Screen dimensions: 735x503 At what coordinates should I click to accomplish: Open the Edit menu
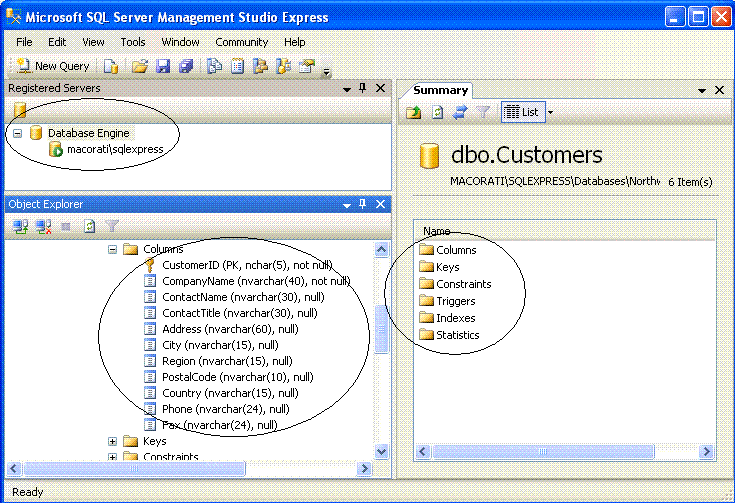point(57,42)
